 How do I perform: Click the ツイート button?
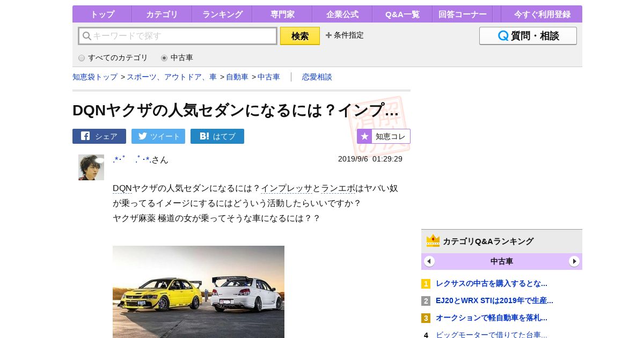click(x=158, y=136)
